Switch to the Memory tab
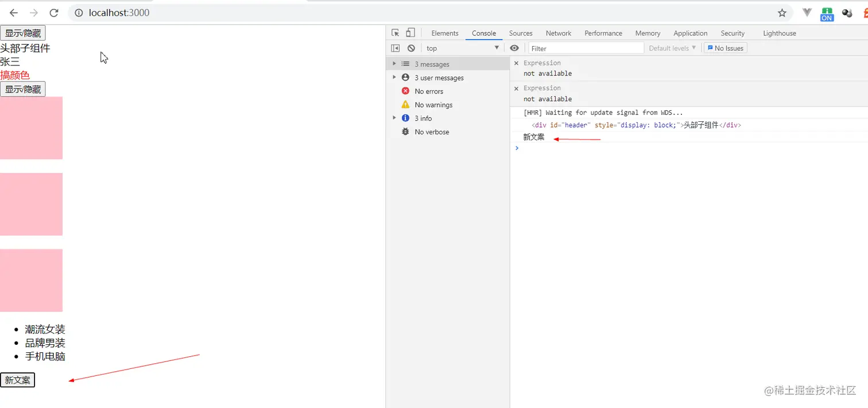This screenshot has width=868, height=408. click(x=648, y=33)
